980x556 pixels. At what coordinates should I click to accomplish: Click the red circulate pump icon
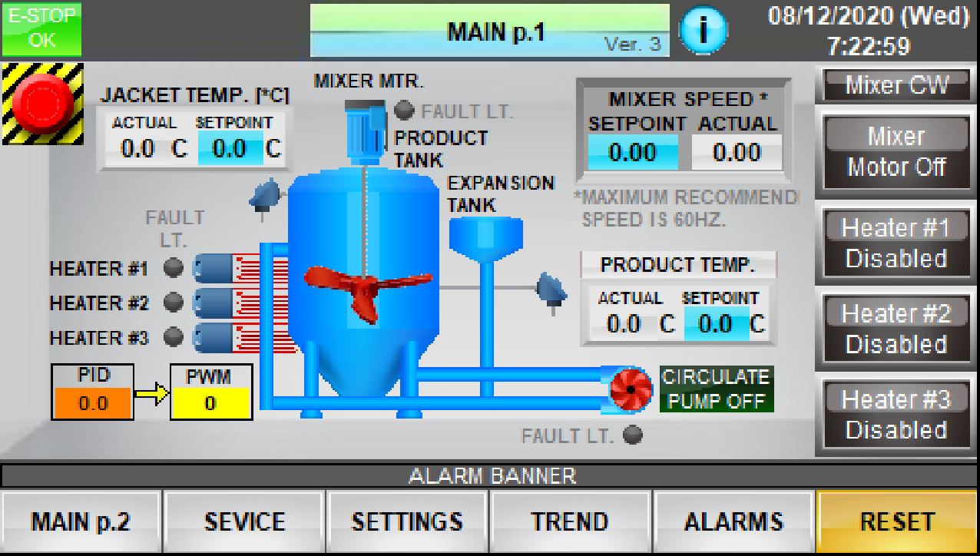coord(631,389)
